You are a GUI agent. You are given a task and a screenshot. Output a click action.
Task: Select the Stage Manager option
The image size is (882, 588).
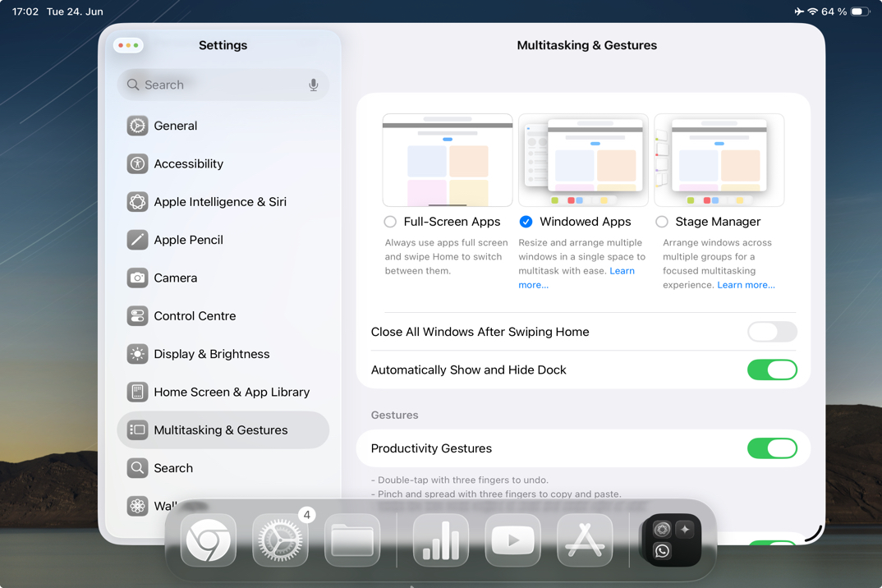click(x=661, y=221)
